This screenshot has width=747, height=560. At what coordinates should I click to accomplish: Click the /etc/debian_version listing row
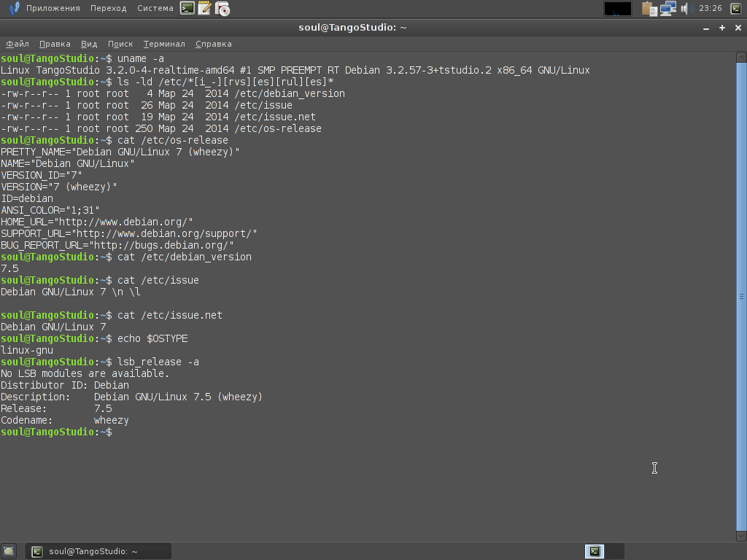(172, 94)
